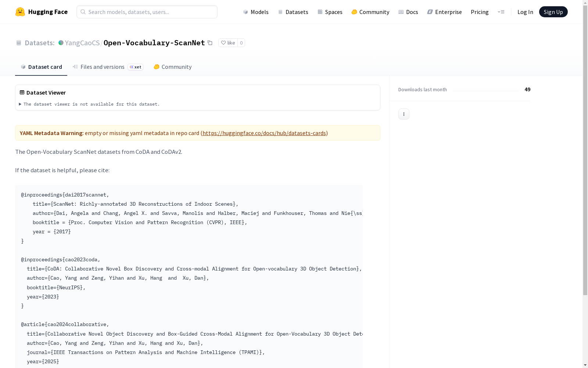Open Enterprise in top navigation
Screen dimensions: 588x368
coord(444,12)
